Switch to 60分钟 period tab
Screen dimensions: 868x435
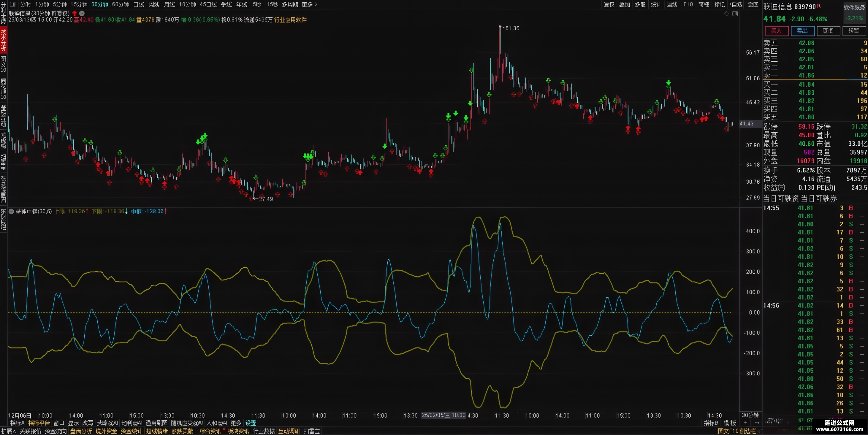pyautogui.click(x=120, y=4)
